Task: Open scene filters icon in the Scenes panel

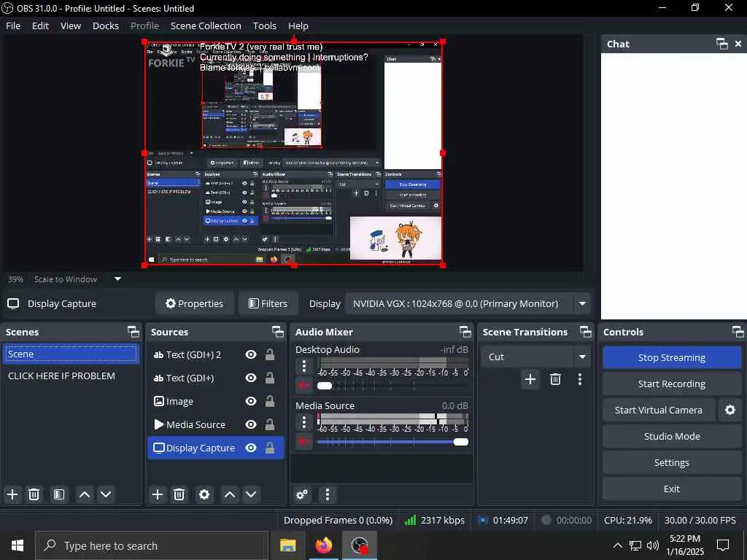Action: pyautogui.click(x=58, y=495)
